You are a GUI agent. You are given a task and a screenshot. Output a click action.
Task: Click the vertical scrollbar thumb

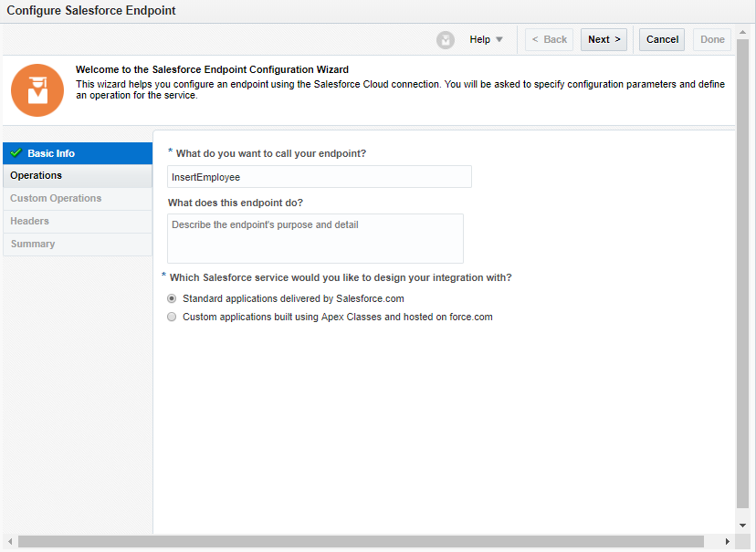742,274
